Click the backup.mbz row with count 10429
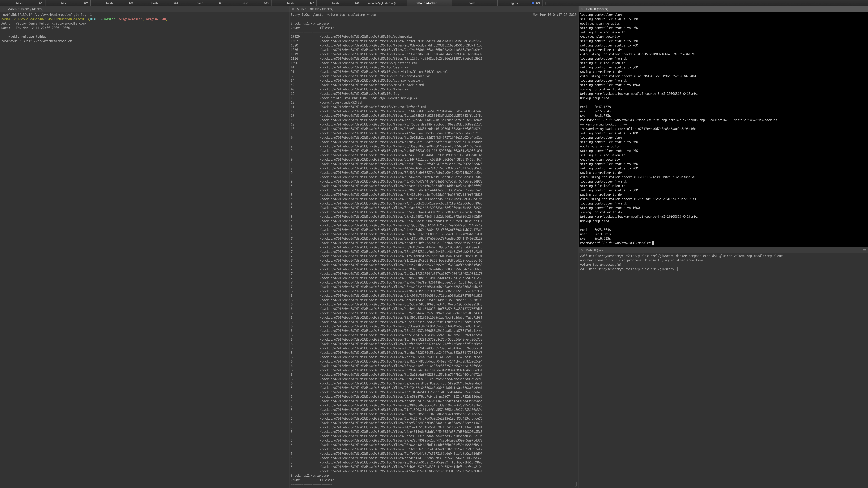868x488 pixels. (x=351, y=37)
